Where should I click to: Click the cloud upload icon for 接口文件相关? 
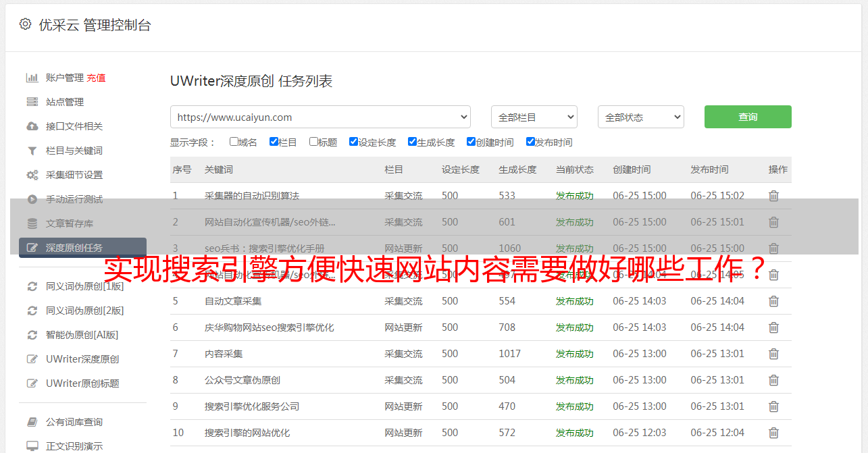[32, 126]
